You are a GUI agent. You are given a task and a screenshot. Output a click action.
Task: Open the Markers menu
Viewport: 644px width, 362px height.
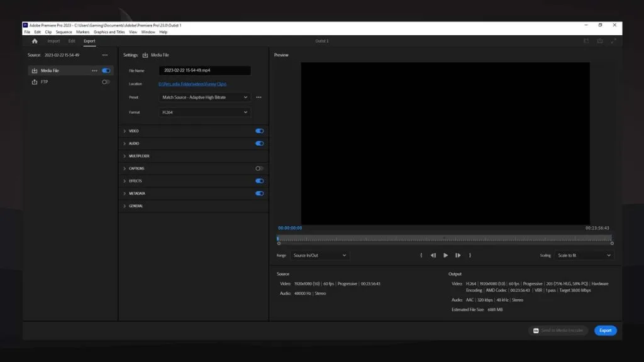tap(82, 32)
